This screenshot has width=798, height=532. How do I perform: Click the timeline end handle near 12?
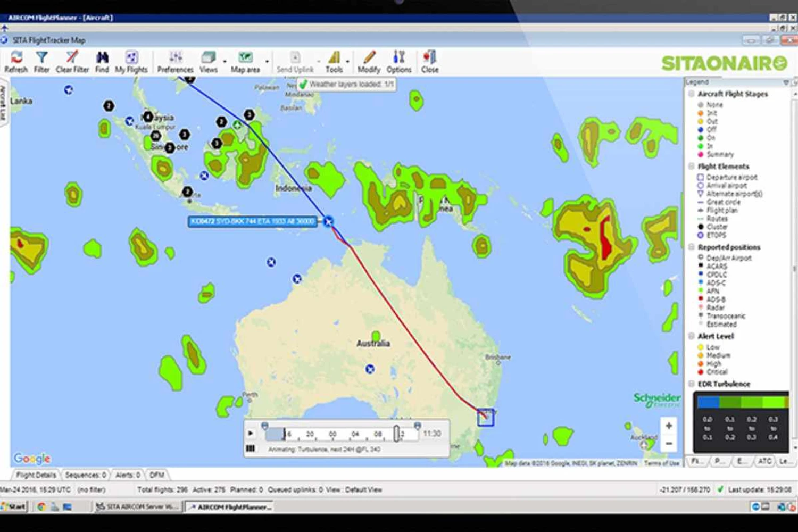pos(418,426)
